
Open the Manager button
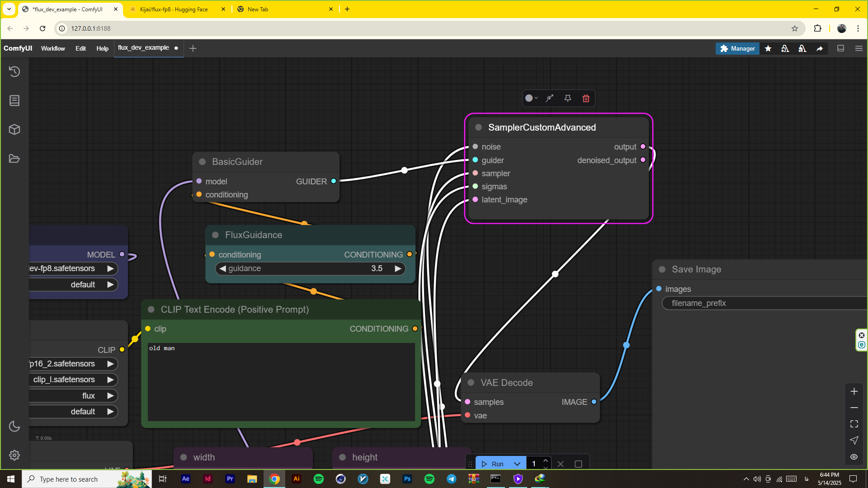(737, 48)
